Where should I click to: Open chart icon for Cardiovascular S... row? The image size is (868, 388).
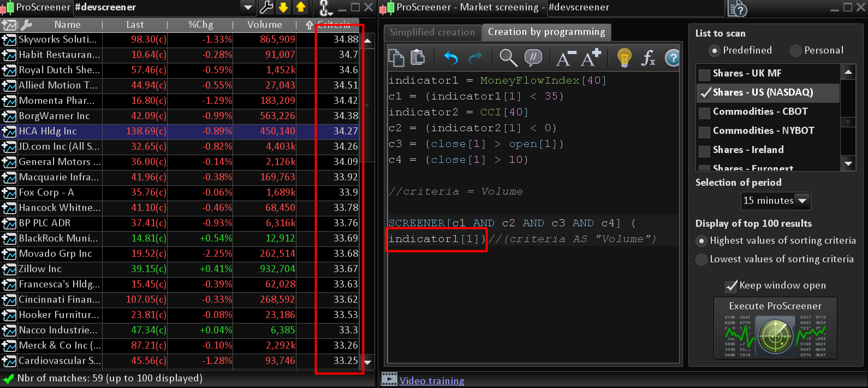(x=9, y=361)
